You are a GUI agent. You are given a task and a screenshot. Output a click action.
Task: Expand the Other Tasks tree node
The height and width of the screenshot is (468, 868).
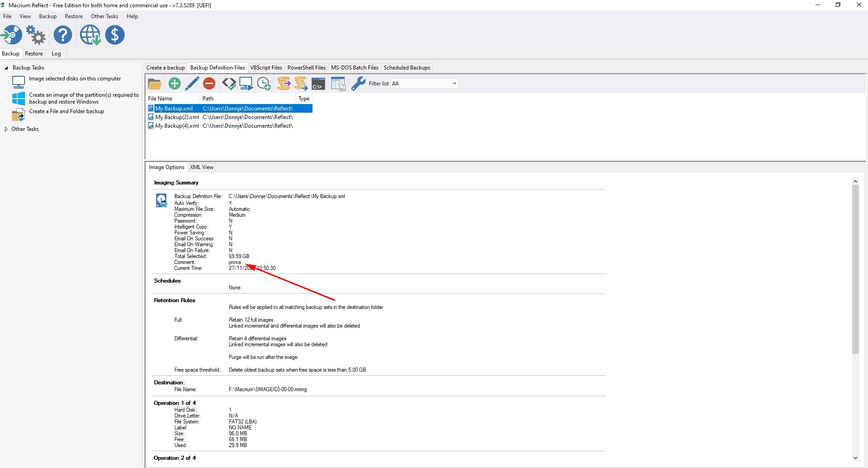[x=6, y=129]
